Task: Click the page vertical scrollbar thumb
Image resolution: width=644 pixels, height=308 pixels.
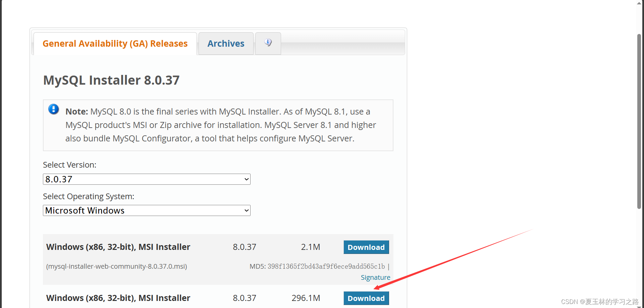Action: [x=639, y=121]
